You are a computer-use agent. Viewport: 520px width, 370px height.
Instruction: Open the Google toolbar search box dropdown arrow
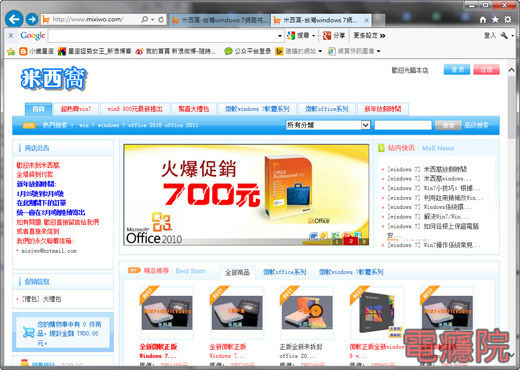point(280,36)
